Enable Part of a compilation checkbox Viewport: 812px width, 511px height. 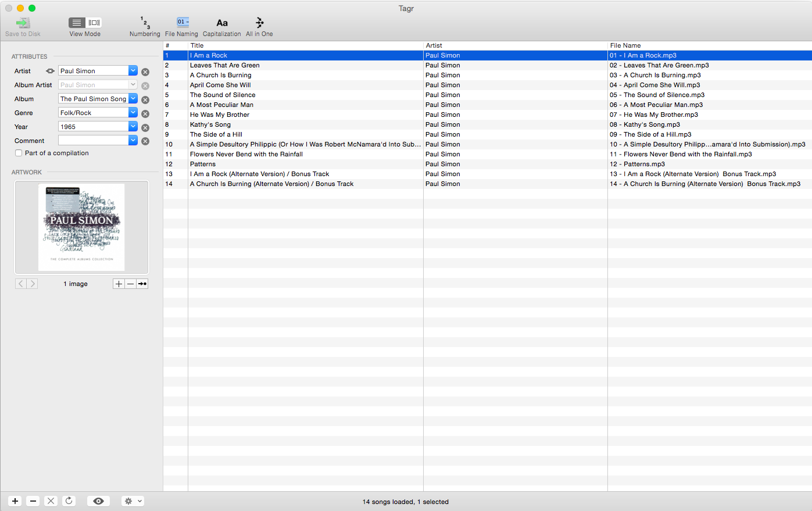click(x=19, y=153)
